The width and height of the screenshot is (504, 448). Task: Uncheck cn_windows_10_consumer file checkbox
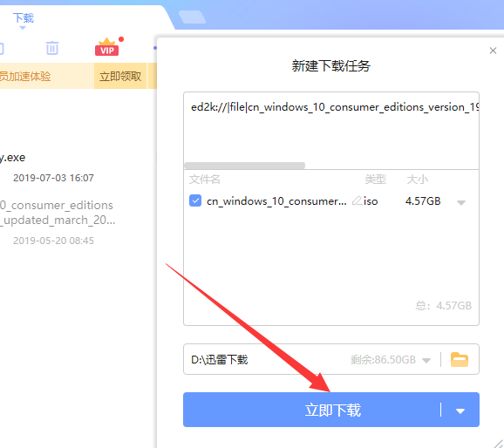[195, 200]
